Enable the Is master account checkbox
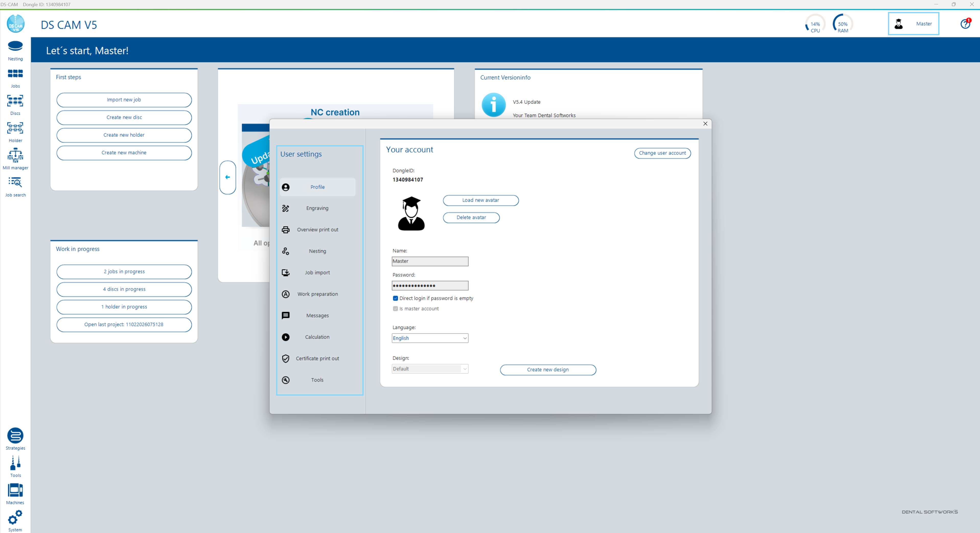The width and height of the screenshot is (980, 533). (395, 309)
